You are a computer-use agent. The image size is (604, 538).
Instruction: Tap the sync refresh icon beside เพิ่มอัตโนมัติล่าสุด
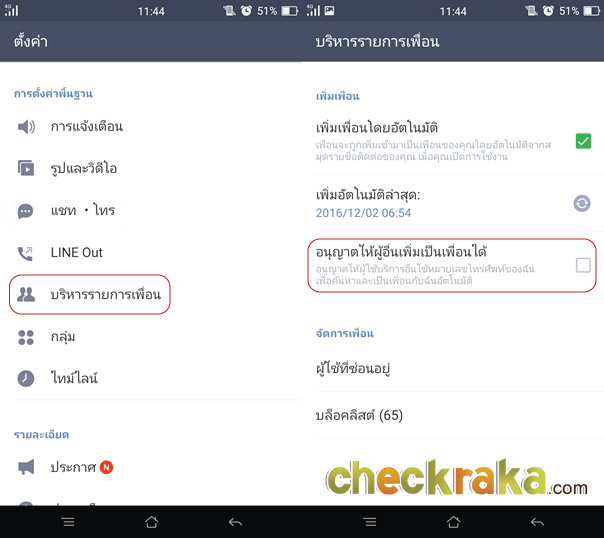point(582,203)
